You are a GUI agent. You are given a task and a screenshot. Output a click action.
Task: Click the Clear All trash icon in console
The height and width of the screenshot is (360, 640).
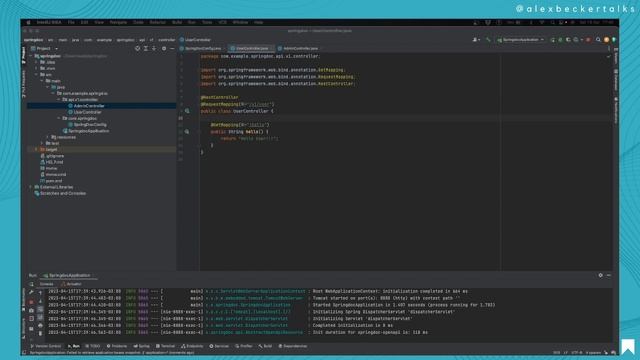tap(40, 333)
